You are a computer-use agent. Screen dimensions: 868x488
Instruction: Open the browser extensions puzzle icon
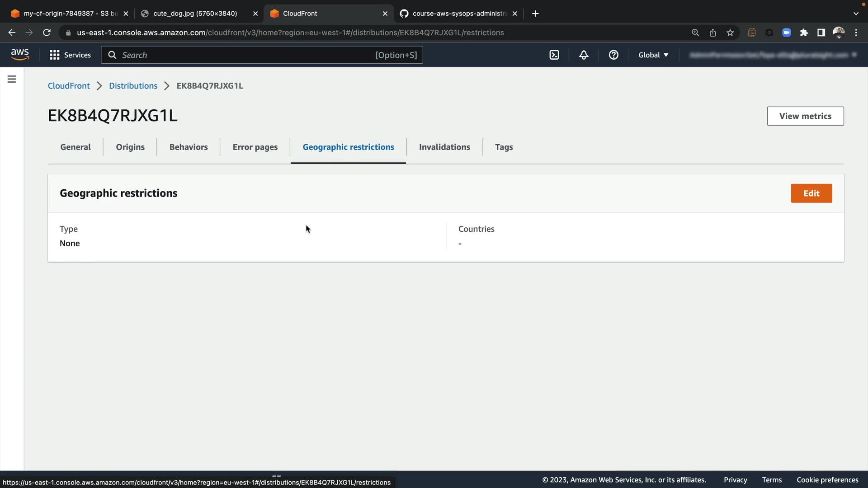point(804,33)
